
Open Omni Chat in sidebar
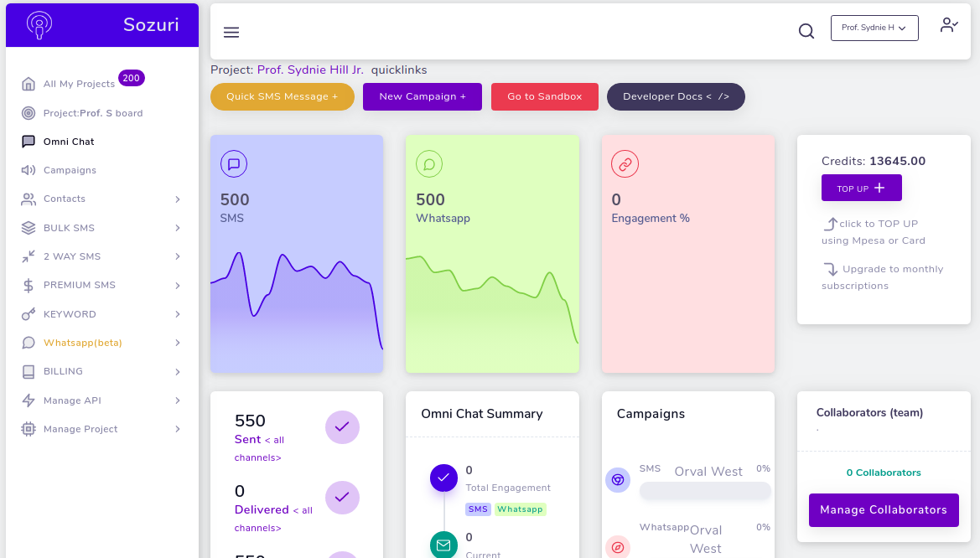pos(69,142)
